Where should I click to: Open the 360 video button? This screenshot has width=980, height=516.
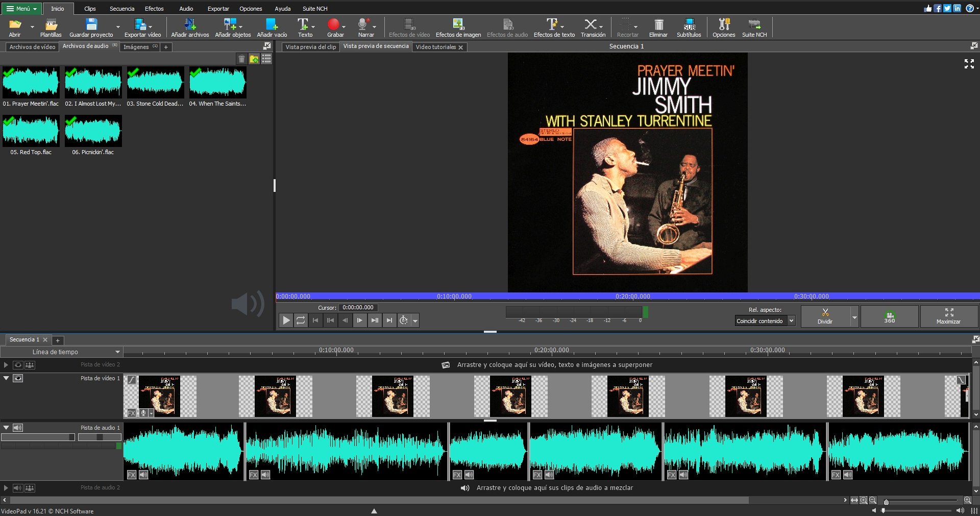[890, 316]
